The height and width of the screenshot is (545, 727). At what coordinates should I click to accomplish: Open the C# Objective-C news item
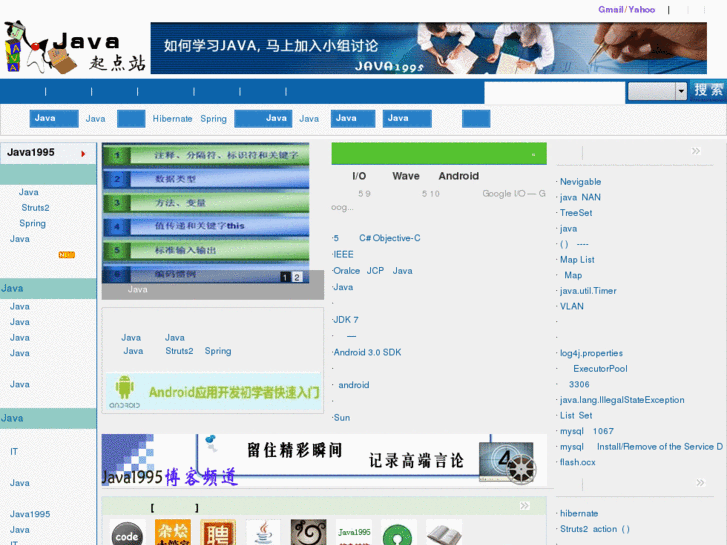pyautogui.click(x=376, y=238)
